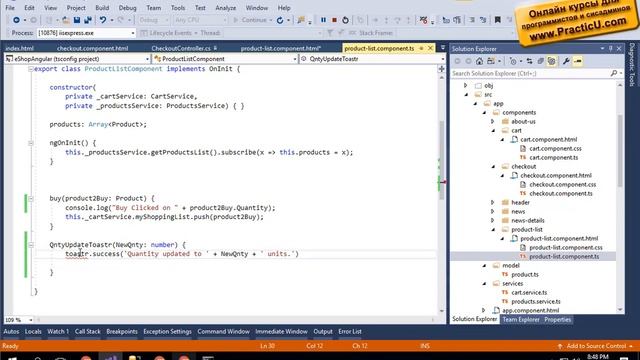The image size is (640, 360).
Task: Open Properties wrench icon in Solution Explorer
Action: pyautogui.click(x=566, y=61)
